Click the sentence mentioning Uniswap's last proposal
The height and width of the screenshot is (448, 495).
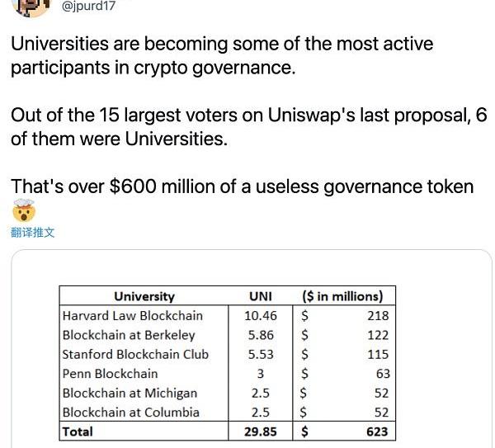tap(249, 127)
